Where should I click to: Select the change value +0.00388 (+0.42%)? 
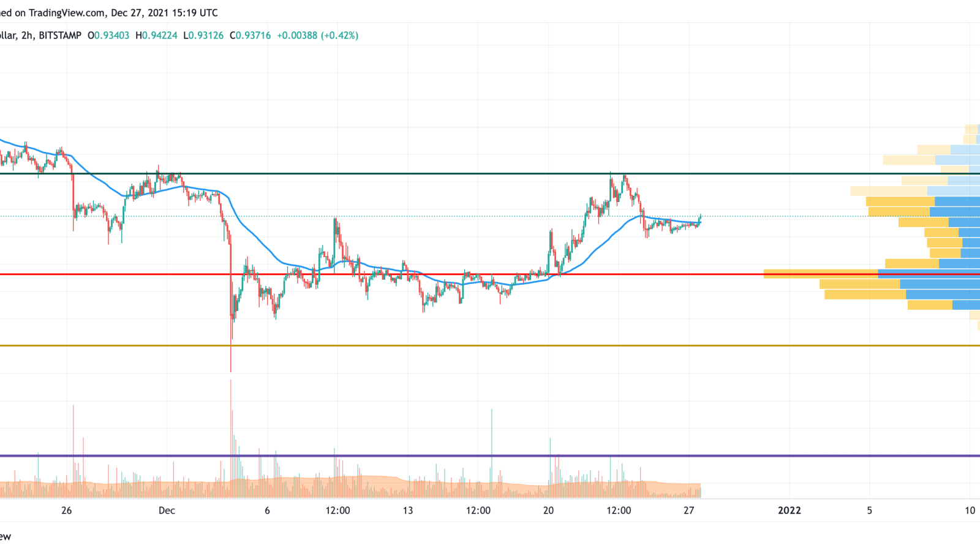tap(317, 36)
